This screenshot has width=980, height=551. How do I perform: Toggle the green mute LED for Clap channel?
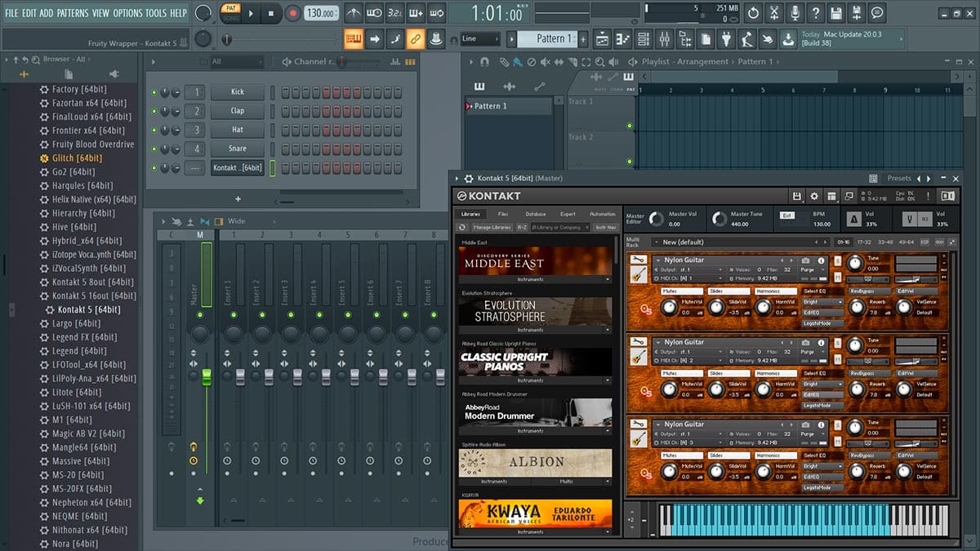click(154, 111)
